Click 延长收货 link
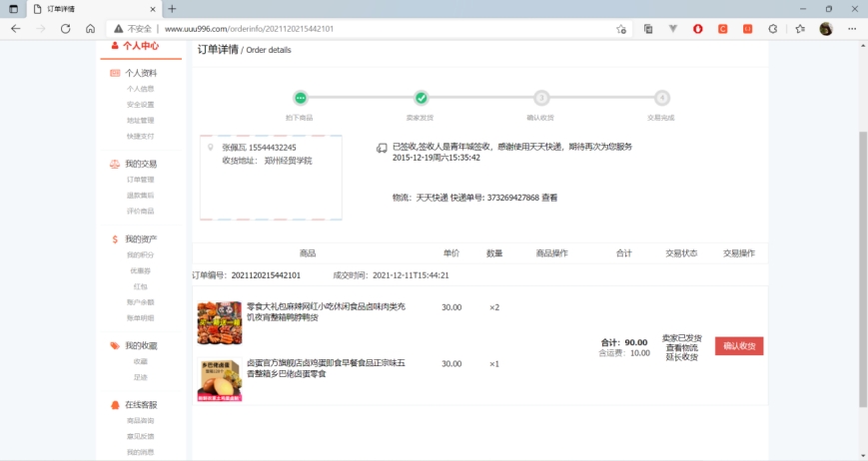Screen dimensions: 868x461 click(x=681, y=357)
